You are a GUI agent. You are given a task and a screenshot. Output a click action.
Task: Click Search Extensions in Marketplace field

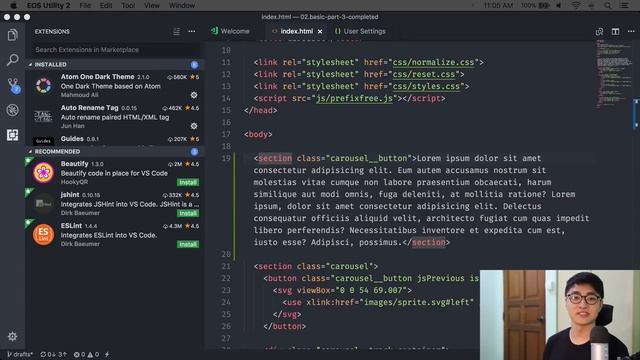(x=116, y=50)
